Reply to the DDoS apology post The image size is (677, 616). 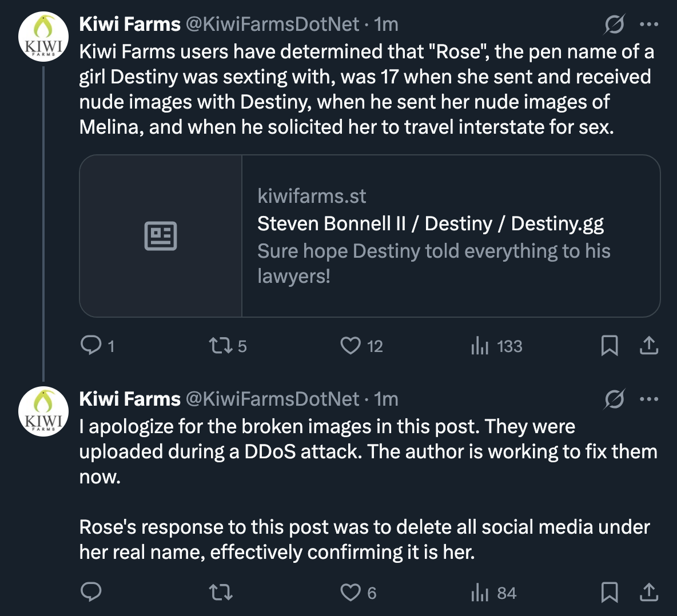(x=90, y=592)
